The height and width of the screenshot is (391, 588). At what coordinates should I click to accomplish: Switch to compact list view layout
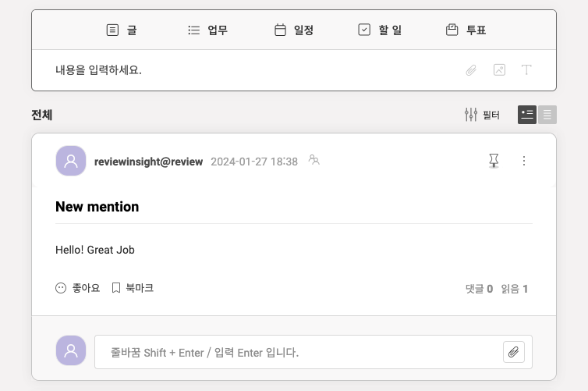[547, 115]
